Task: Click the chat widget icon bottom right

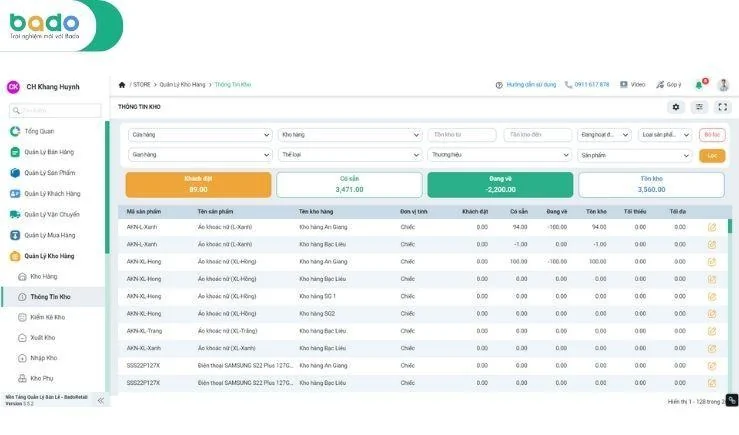Action: (x=732, y=400)
